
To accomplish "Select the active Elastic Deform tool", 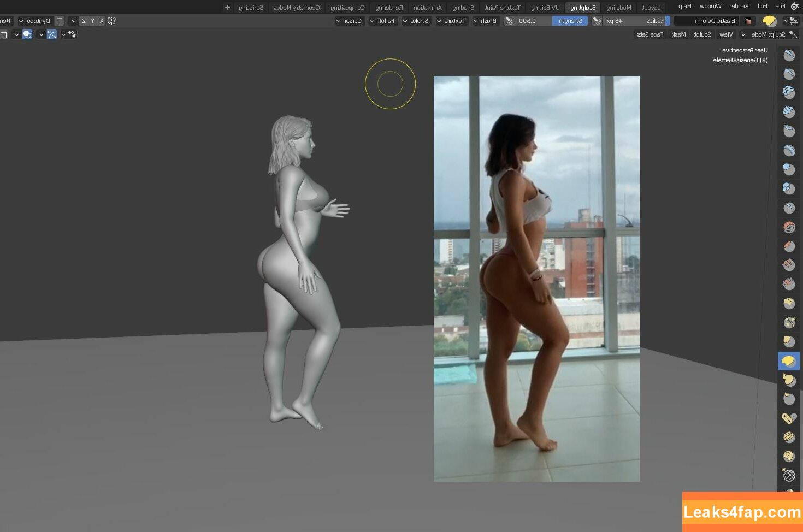I will tap(789, 361).
